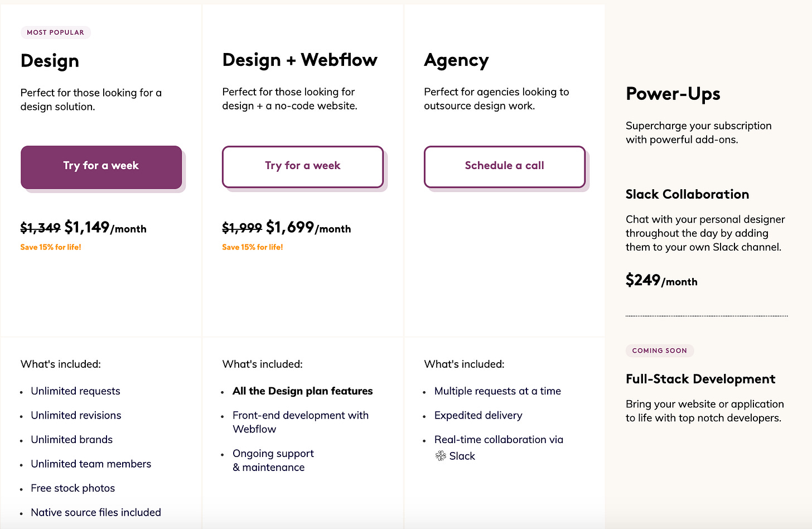812x529 pixels.
Task: Click the $249/month Slack add-on price
Action: tap(661, 280)
